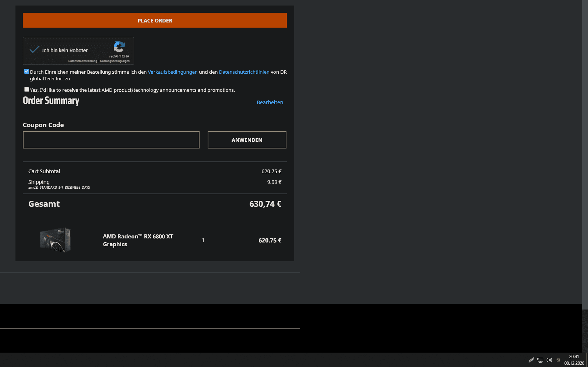Enable AMD announcements and promotions checkbox
The width and height of the screenshot is (588, 367).
[27, 90]
